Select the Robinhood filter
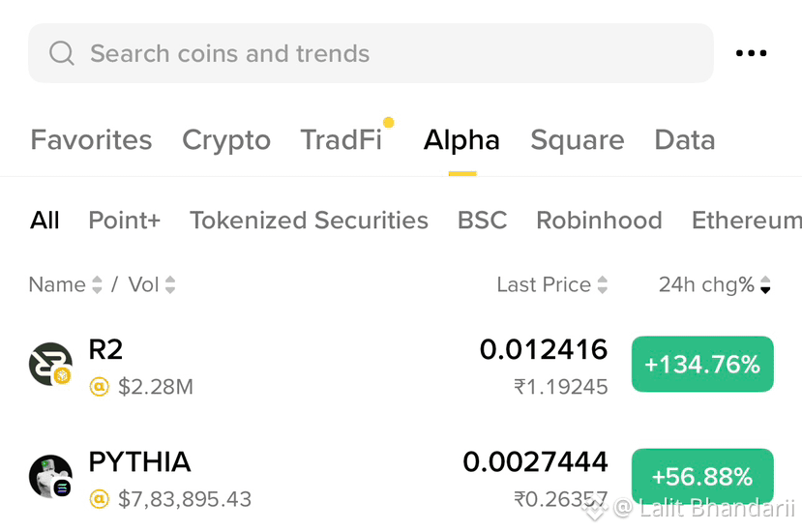 pyautogui.click(x=599, y=221)
